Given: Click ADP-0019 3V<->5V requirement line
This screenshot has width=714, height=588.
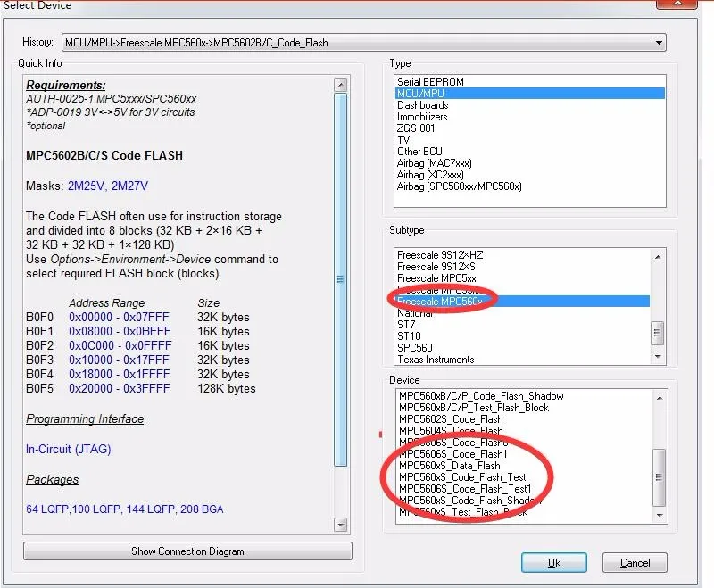Looking at the screenshot, I should [110, 112].
